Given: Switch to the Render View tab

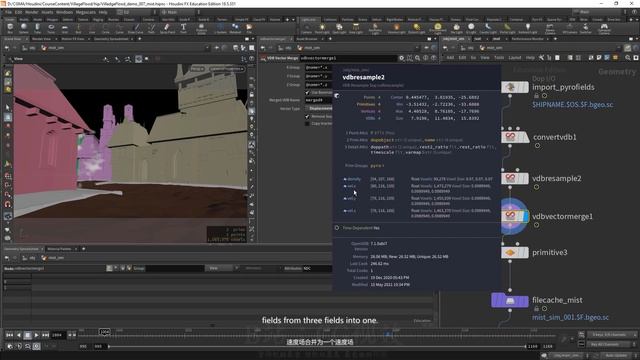Looking at the screenshot, I should click(41, 39).
